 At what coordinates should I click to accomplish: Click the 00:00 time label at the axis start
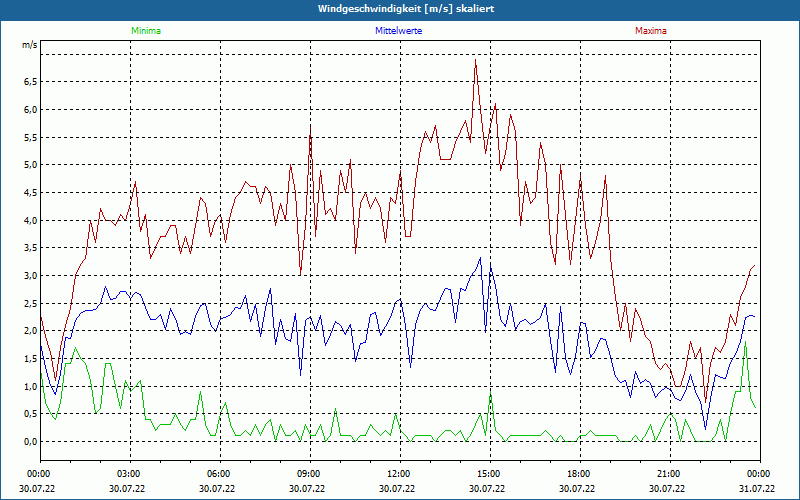tap(38, 474)
